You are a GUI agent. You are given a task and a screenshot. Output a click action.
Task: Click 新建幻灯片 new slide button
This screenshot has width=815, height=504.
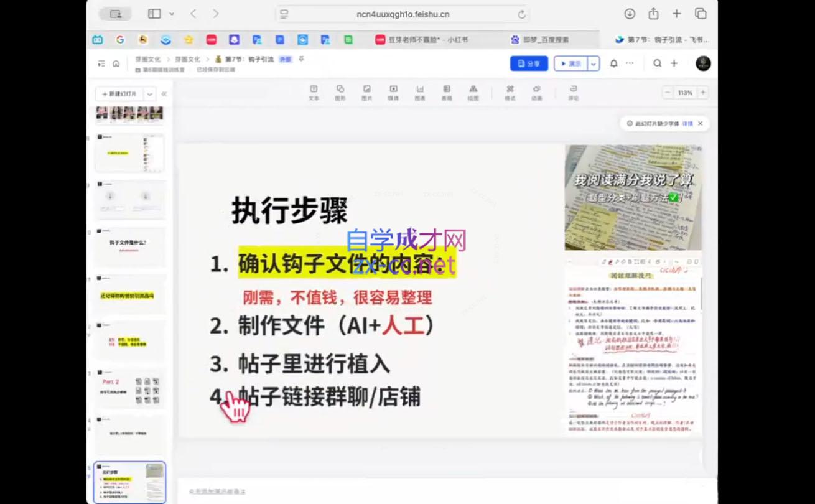(x=119, y=94)
